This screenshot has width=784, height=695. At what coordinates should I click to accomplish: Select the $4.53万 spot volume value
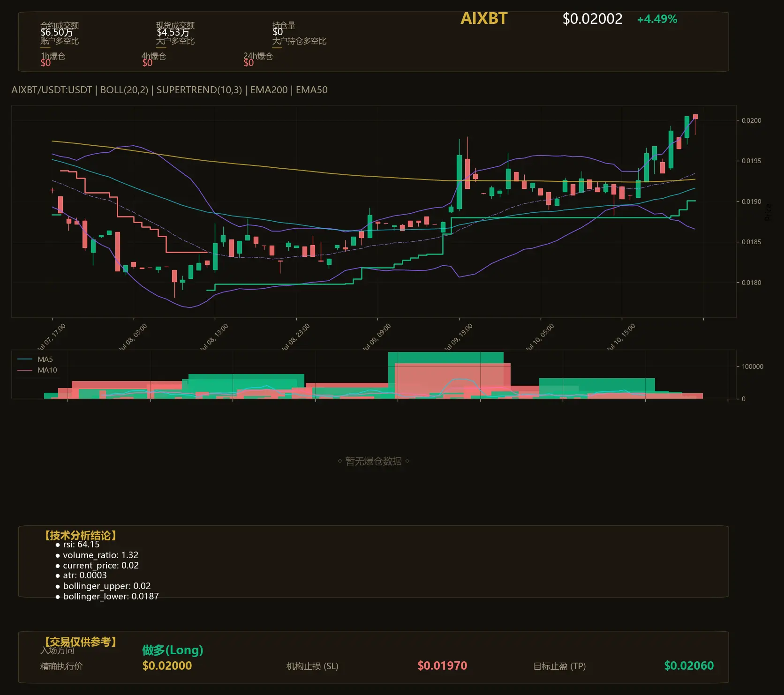pos(173,32)
